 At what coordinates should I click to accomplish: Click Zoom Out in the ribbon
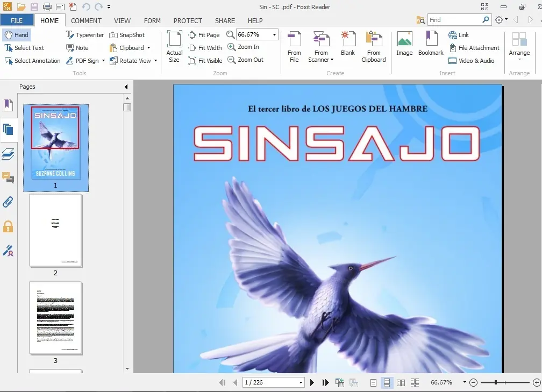coord(245,60)
